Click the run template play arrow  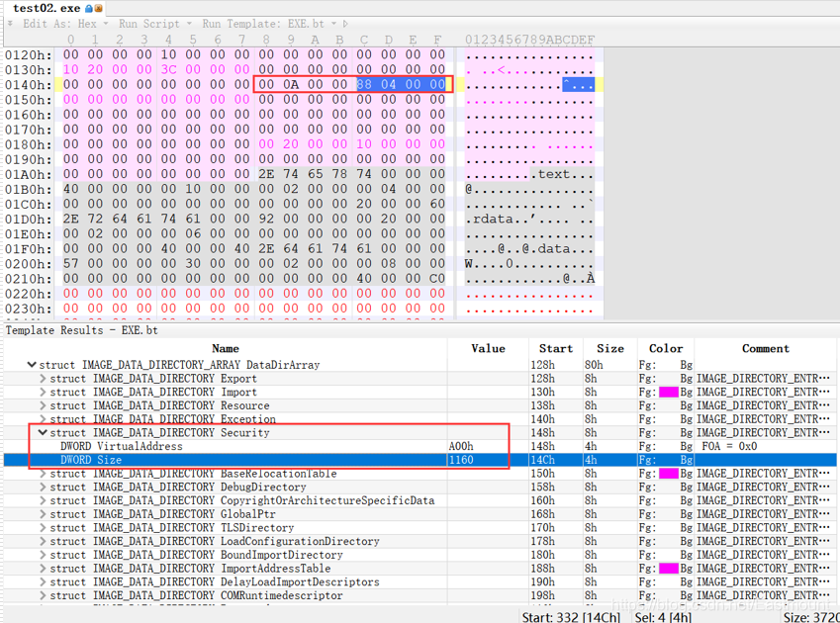coord(345,24)
